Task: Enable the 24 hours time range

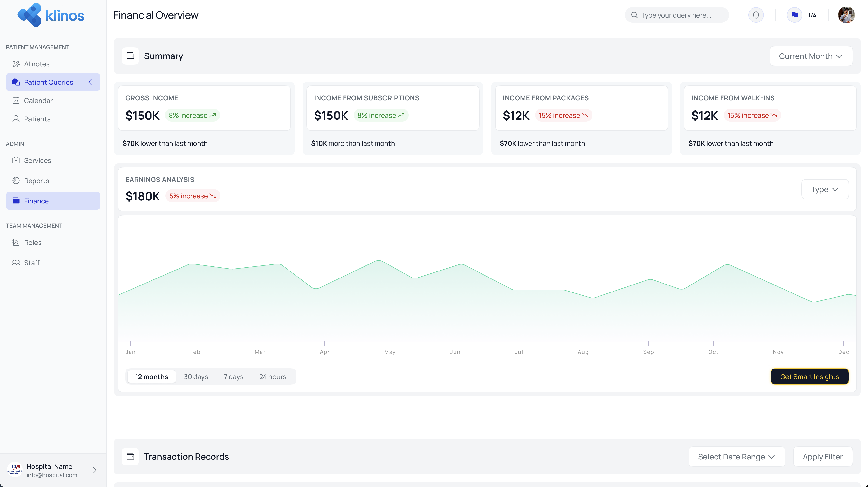Action: [273, 376]
